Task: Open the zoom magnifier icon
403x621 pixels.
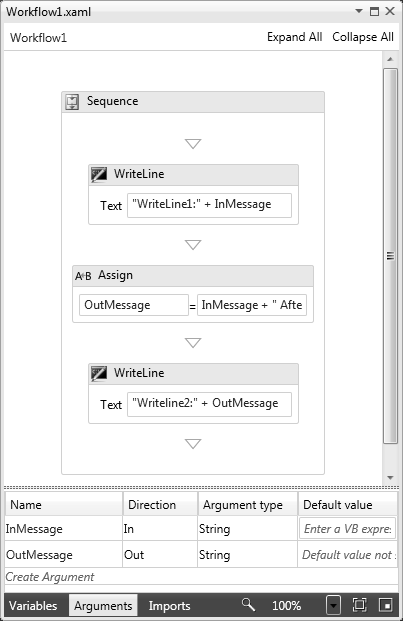Action: pos(248,605)
